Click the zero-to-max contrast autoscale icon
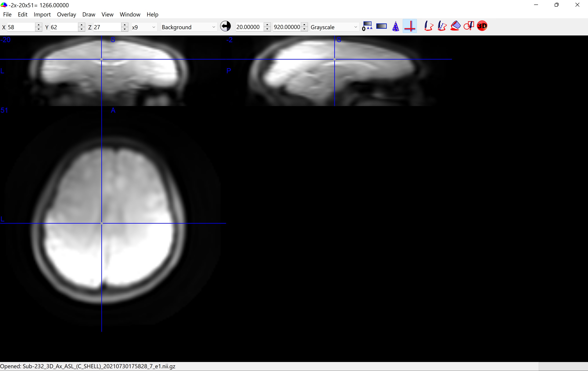 coord(367,26)
